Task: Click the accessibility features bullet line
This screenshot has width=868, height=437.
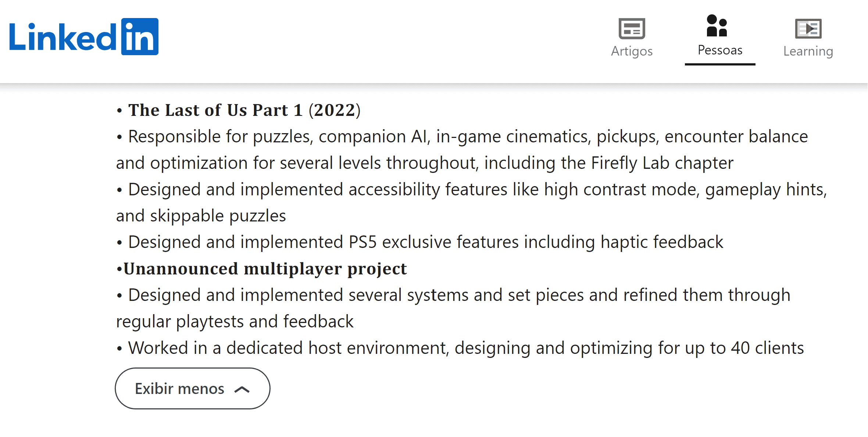Action: click(x=476, y=189)
